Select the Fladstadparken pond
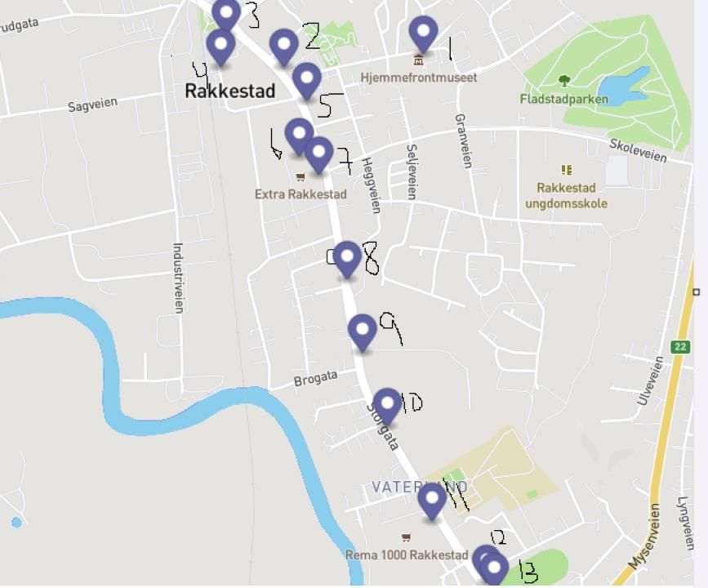 624,87
